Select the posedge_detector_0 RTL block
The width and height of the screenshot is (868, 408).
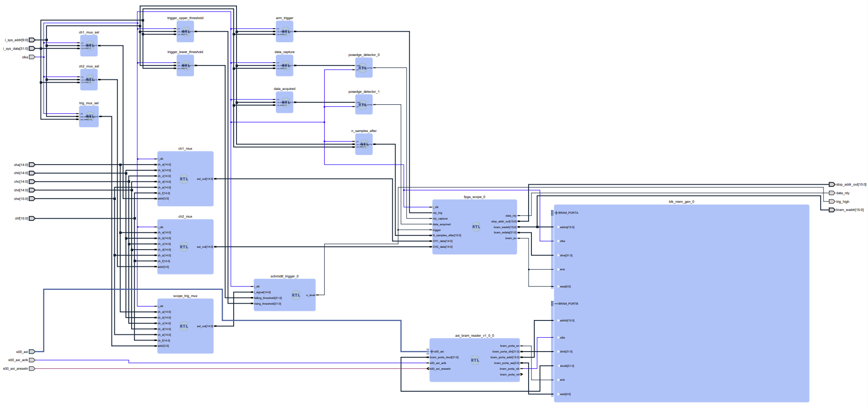pos(363,68)
